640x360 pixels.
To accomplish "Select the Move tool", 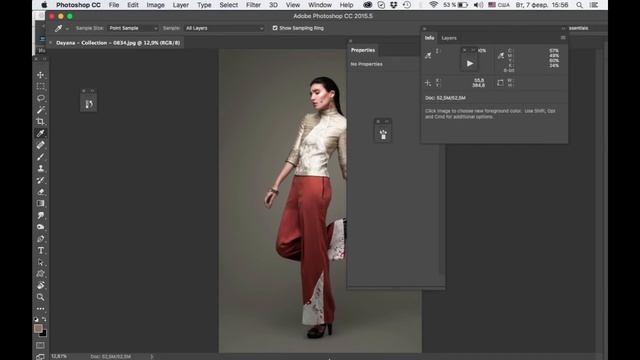I will click(x=40, y=75).
